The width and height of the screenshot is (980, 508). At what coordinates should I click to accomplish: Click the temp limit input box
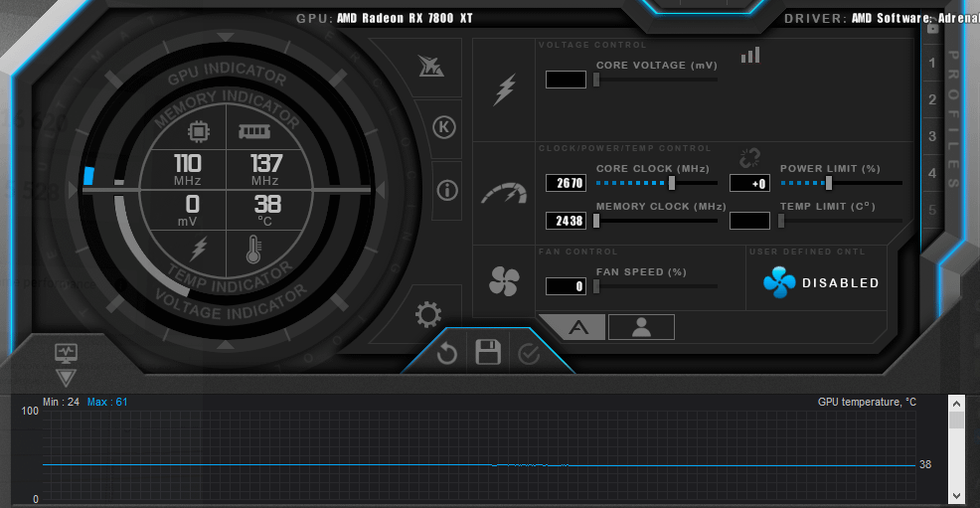(x=749, y=221)
